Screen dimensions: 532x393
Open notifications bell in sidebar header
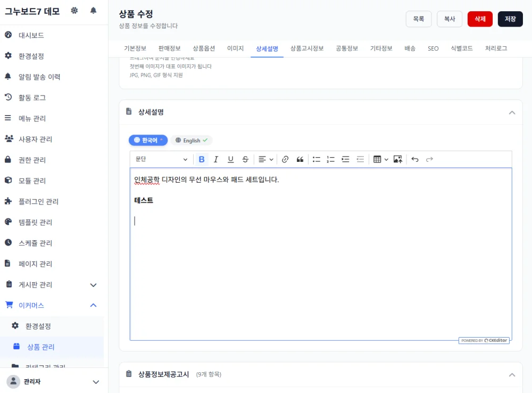coord(93,11)
